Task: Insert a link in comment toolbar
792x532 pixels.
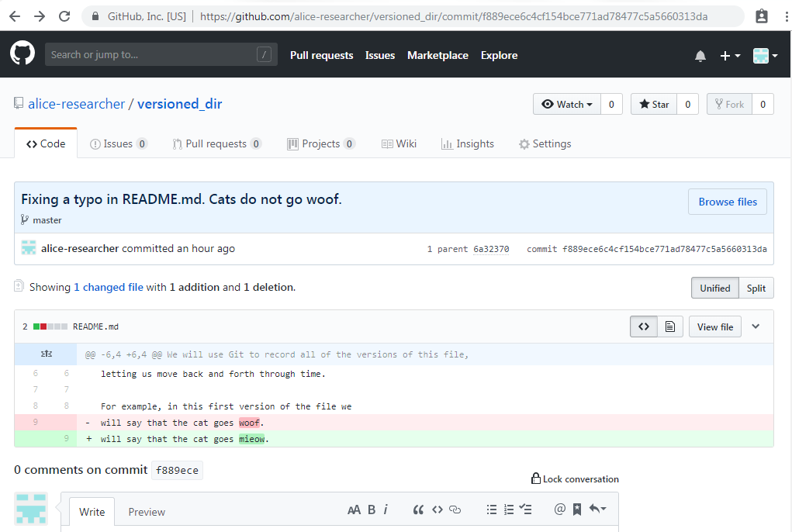Action: pyautogui.click(x=455, y=510)
